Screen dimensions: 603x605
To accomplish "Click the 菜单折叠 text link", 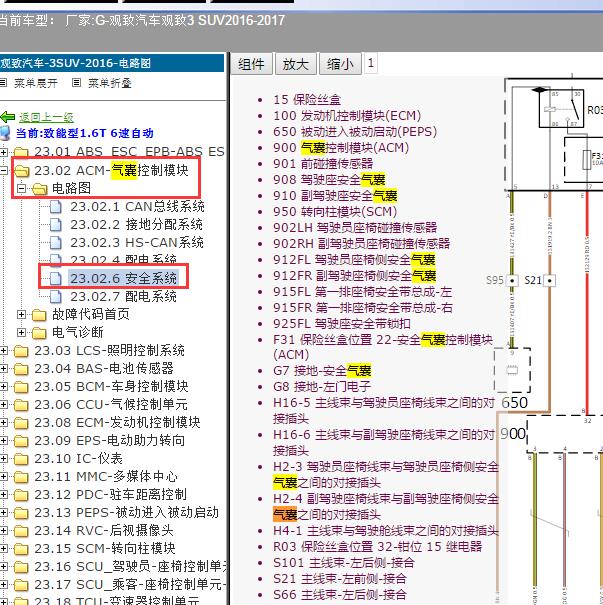I will (x=110, y=83).
